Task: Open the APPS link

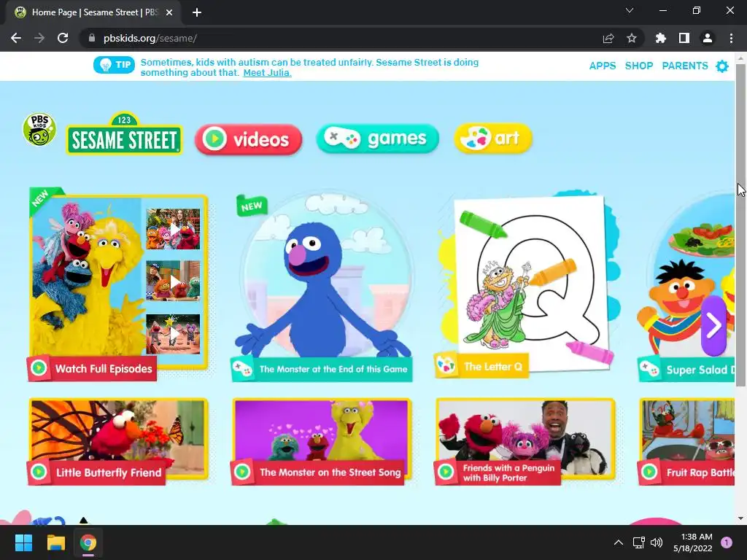Action: pos(602,66)
